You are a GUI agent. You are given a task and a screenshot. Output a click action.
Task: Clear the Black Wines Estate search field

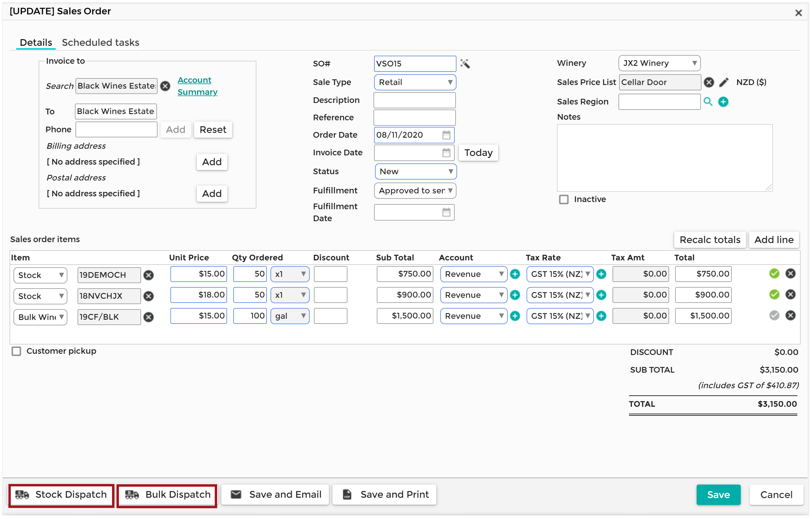click(x=165, y=86)
